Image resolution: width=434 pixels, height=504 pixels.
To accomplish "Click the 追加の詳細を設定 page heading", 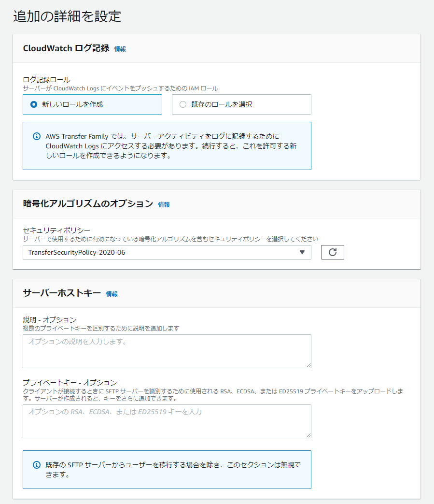I will (67, 16).
